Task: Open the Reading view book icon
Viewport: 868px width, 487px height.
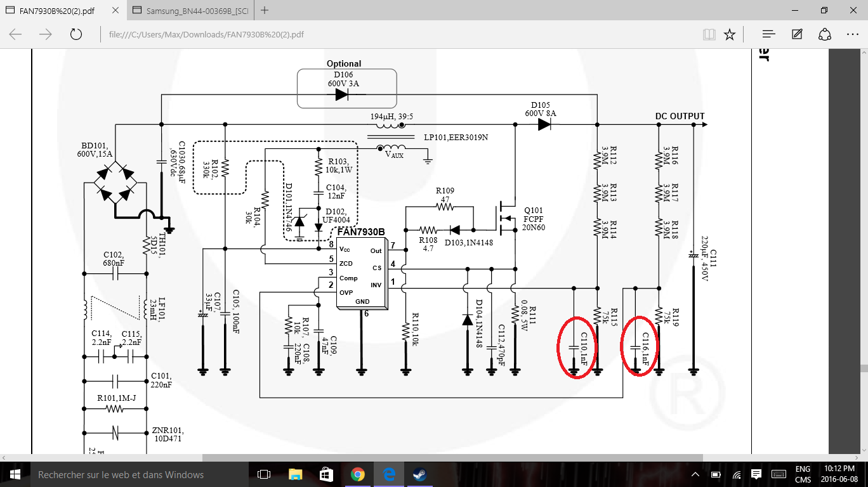Action: coord(709,34)
